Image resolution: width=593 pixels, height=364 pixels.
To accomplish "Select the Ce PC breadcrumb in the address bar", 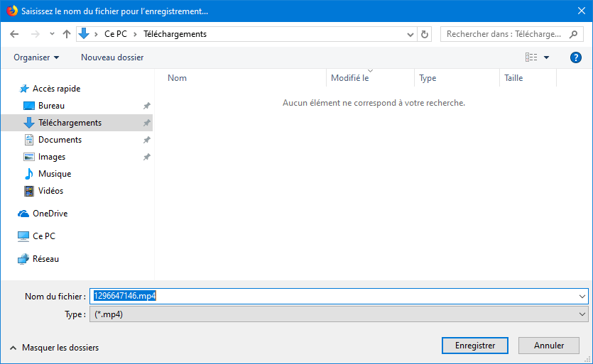I will (x=116, y=34).
